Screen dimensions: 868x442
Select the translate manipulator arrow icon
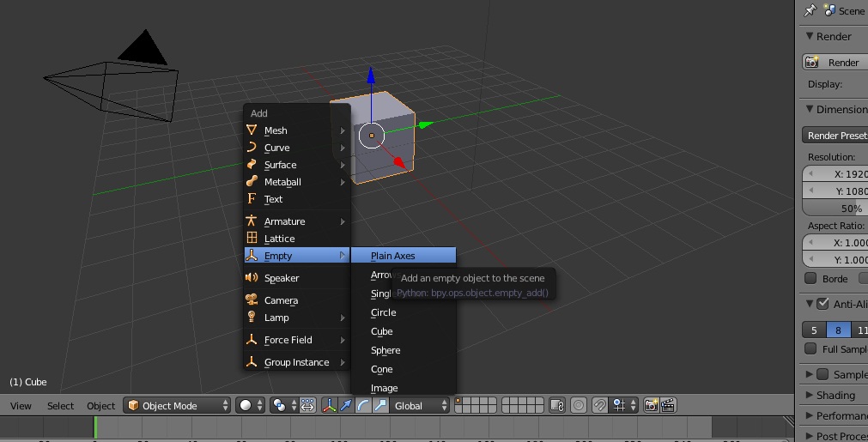point(346,405)
